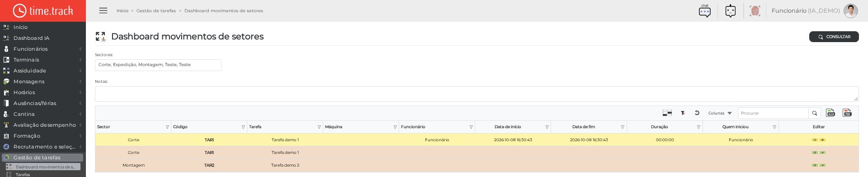The image size is (868, 177).
Task: Sort by the Sector column header
Action: (104, 127)
